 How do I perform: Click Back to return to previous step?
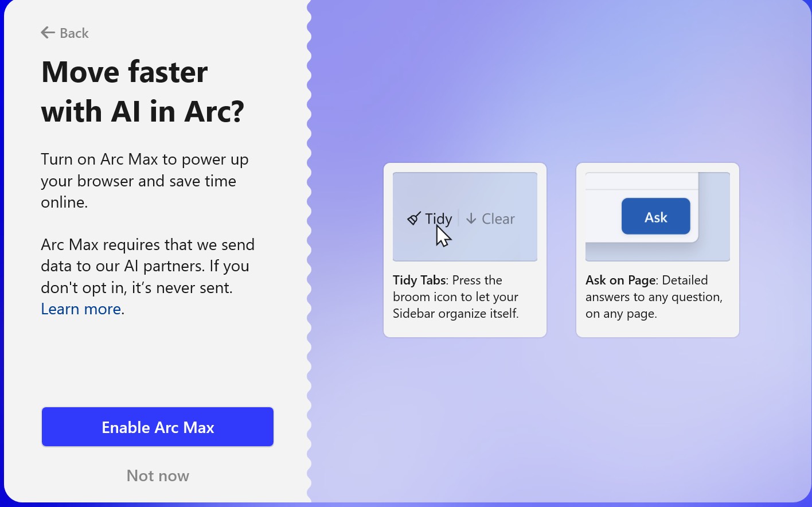(64, 33)
